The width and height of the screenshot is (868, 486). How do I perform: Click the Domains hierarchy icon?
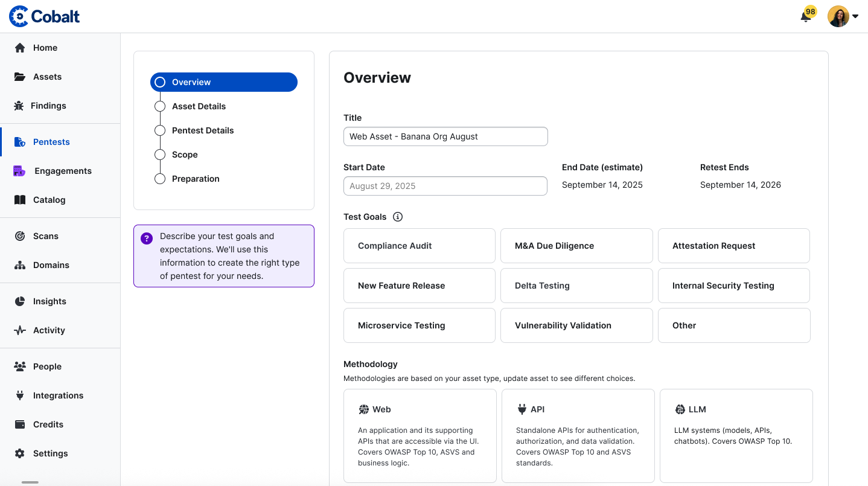tap(20, 265)
